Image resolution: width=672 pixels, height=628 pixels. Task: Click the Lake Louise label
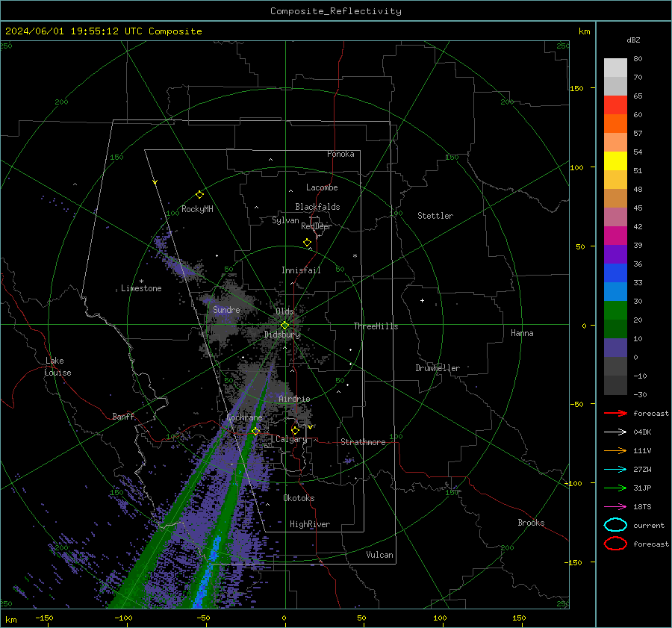[x=57, y=367]
